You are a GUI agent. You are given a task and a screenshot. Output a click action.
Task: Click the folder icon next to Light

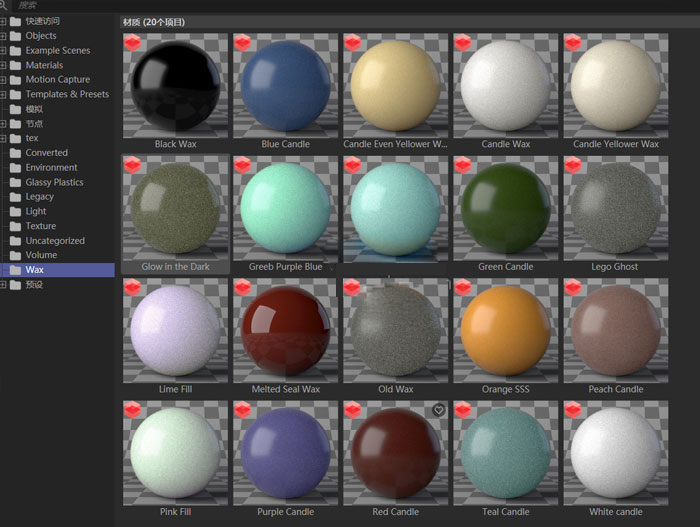15,211
